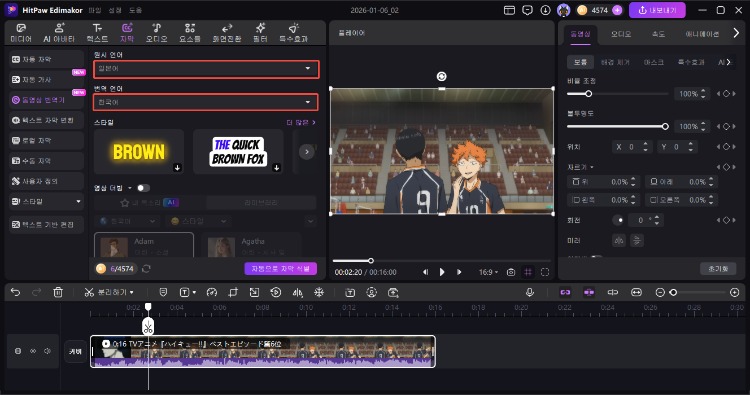
Task: Switch to the 오디오 properties tab
Action: [x=621, y=34]
